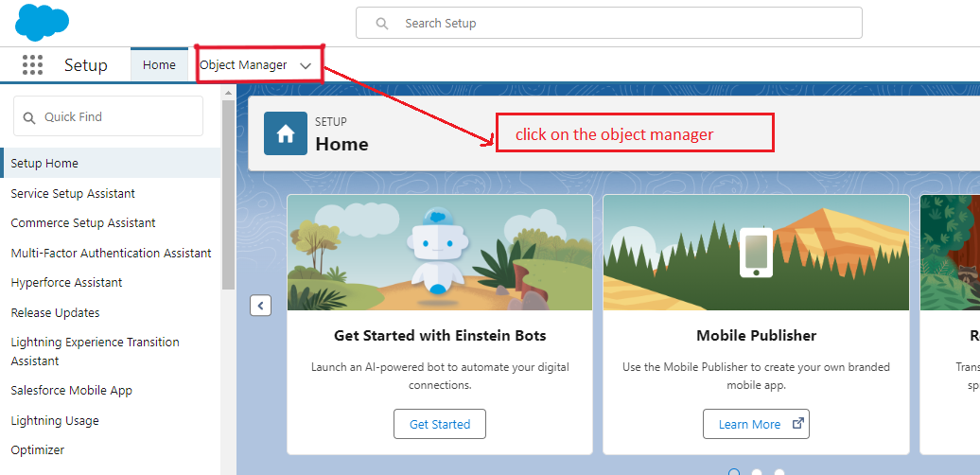Open the Object Manager tab
Viewport: 980px width, 475px height.
click(243, 65)
